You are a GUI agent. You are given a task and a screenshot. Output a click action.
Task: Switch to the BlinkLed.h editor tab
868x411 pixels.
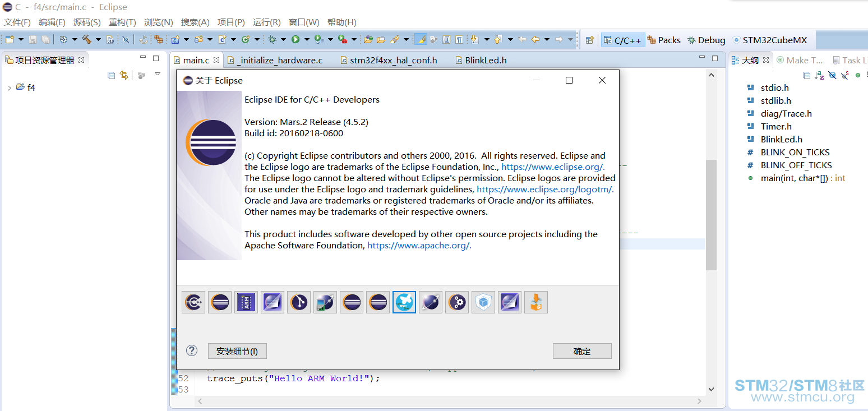click(481, 60)
